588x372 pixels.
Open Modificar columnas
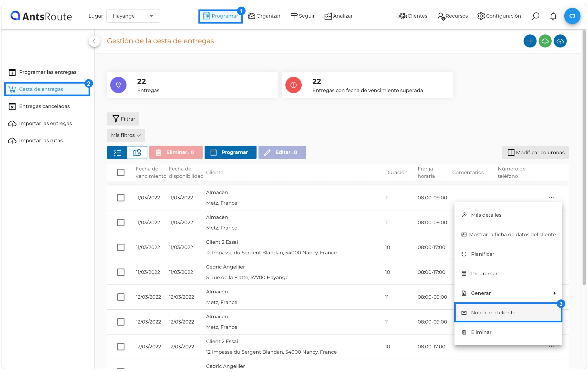click(x=535, y=152)
